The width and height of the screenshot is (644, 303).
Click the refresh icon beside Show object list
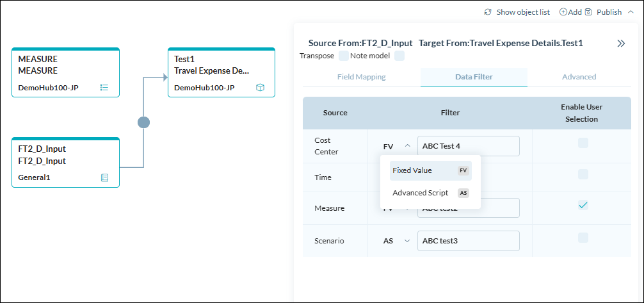[x=488, y=12]
